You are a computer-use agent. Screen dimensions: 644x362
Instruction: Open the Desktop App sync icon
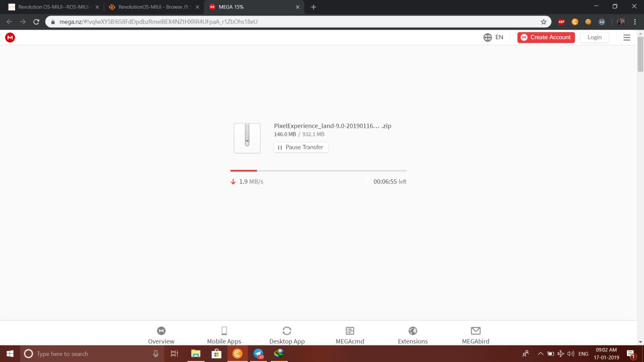coord(287,331)
